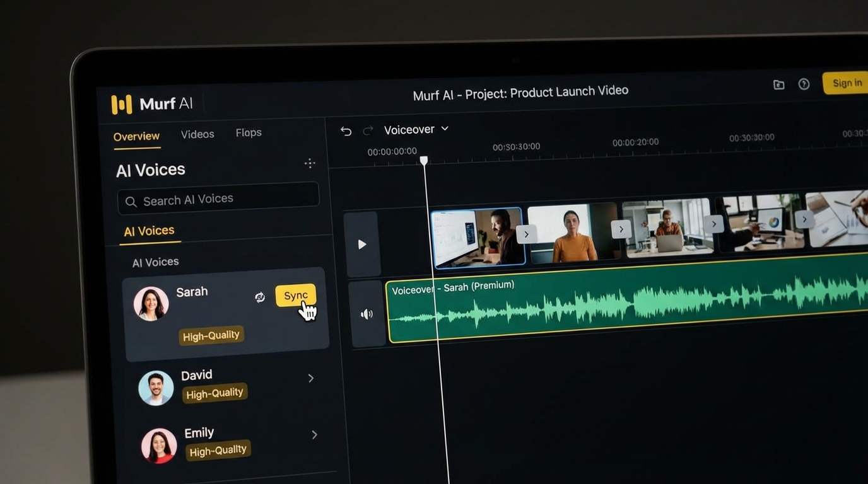Switch to the Overview tab
Viewport: 868px width, 484px height.
coord(136,137)
